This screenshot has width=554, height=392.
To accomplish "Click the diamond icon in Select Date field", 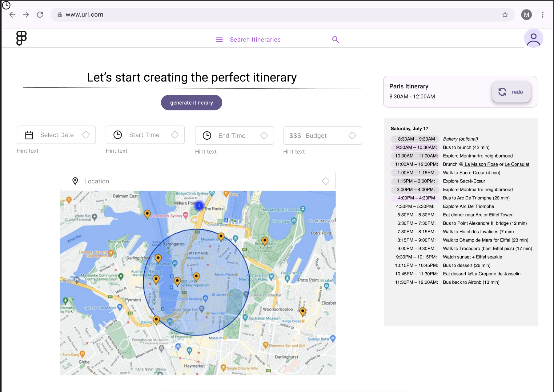I will tap(86, 135).
